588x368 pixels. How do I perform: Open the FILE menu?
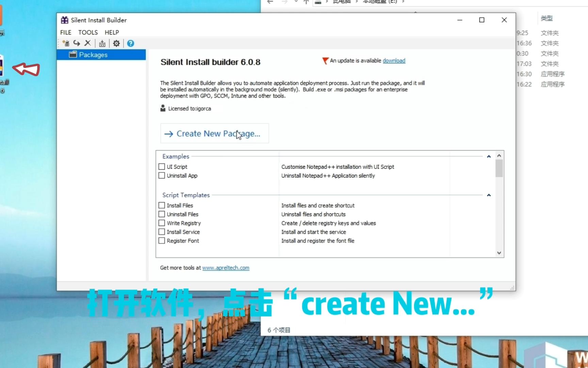pyautogui.click(x=66, y=32)
